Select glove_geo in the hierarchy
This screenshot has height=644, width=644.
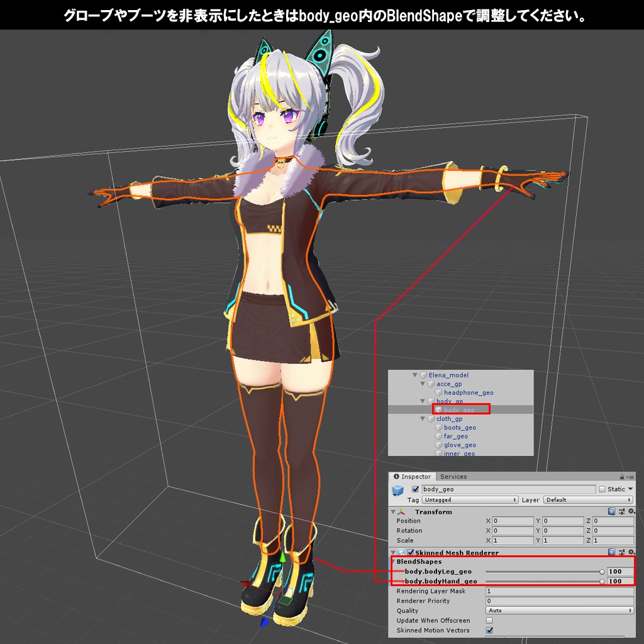click(459, 445)
